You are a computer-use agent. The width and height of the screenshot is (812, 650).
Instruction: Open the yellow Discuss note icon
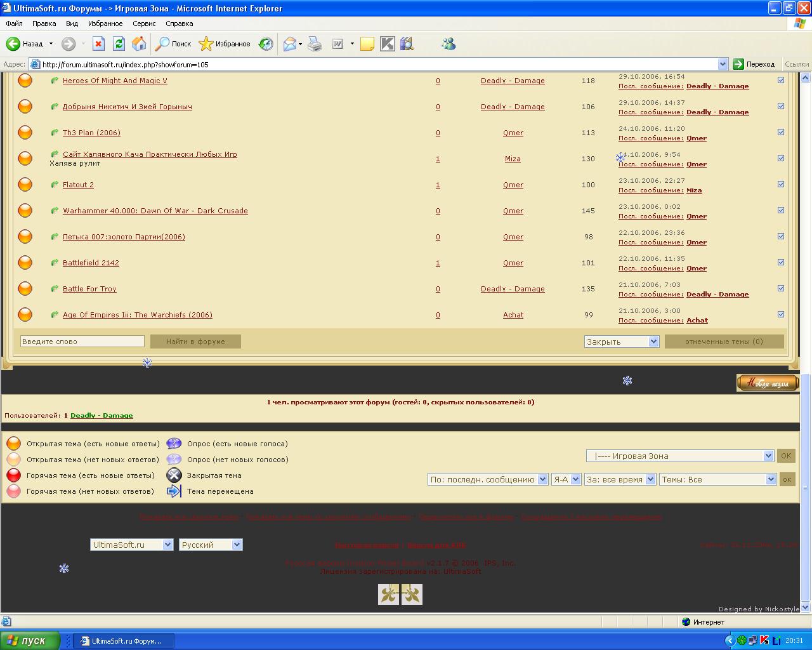coord(367,44)
